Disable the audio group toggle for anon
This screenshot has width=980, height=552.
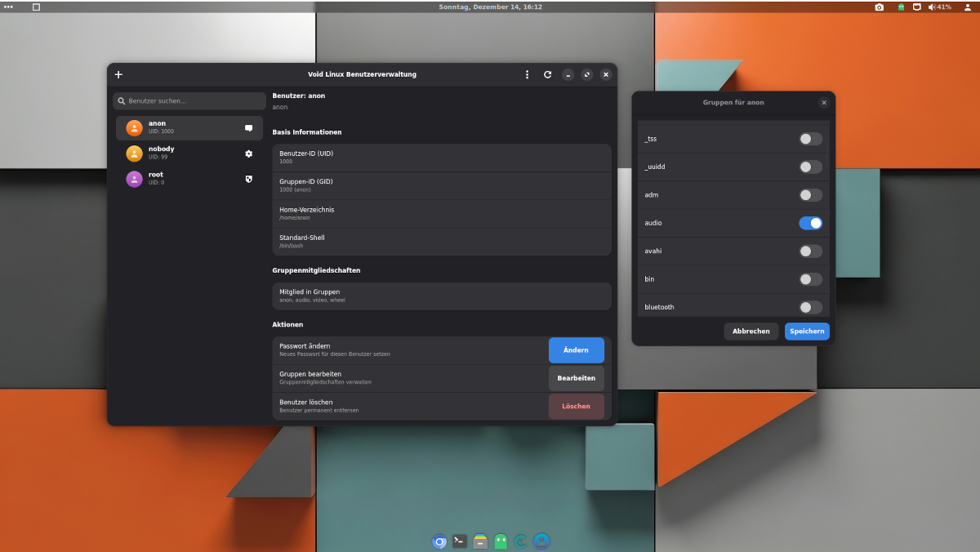[x=809, y=223]
